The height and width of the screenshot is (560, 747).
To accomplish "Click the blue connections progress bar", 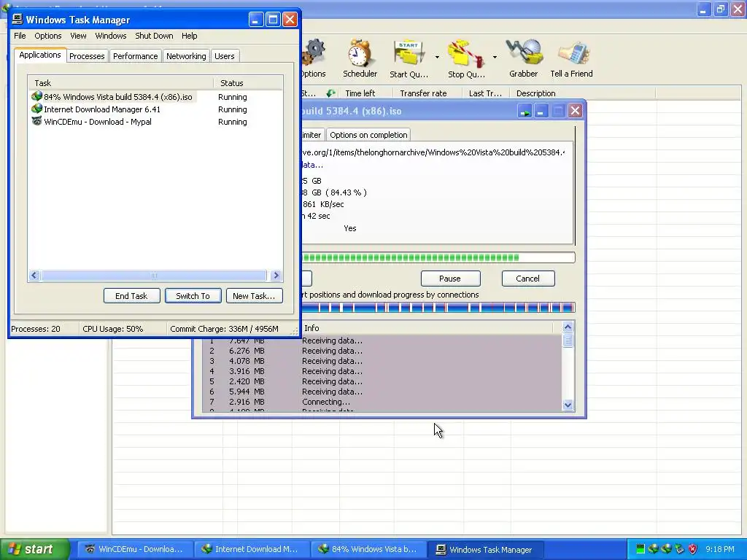I will tap(438, 308).
